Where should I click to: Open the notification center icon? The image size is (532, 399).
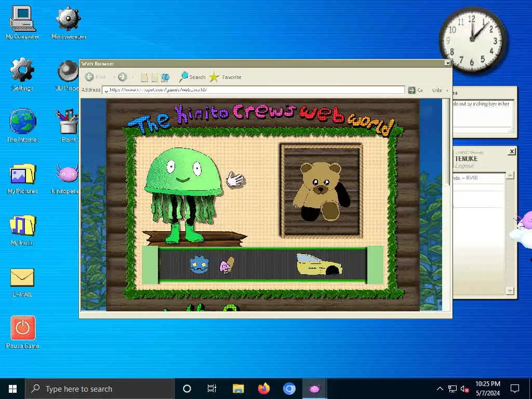(515, 389)
